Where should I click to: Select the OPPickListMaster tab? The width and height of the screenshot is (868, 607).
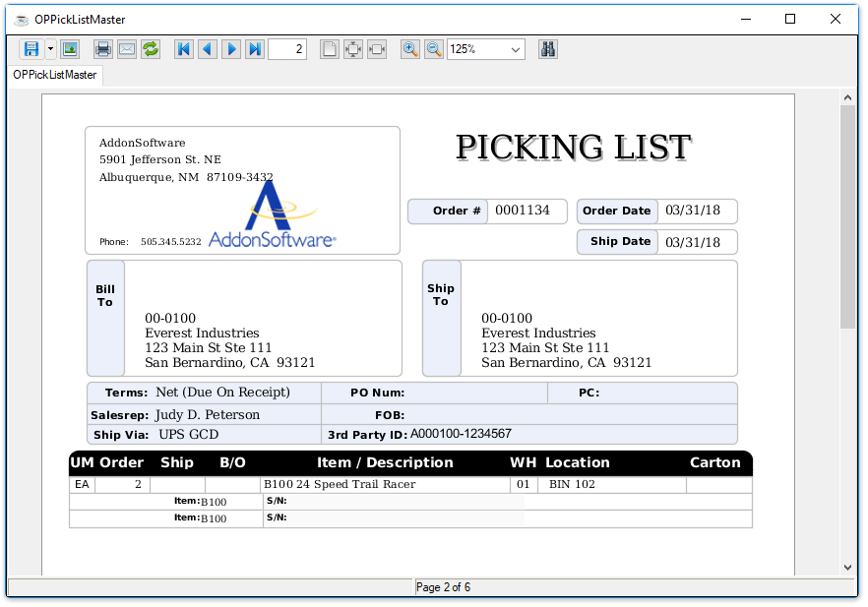tap(55, 75)
